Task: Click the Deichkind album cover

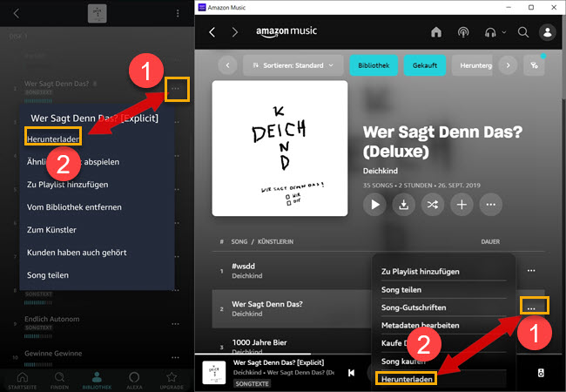Action: 280,148
